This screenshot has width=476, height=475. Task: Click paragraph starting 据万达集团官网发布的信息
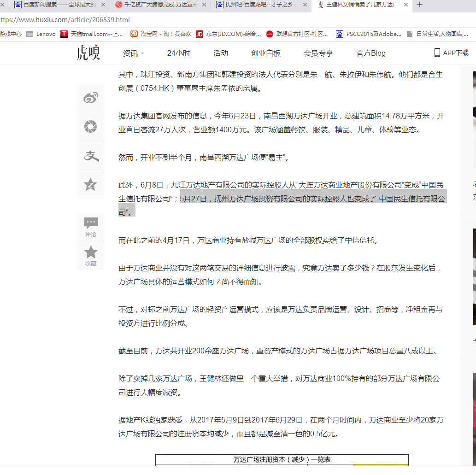(x=282, y=123)
